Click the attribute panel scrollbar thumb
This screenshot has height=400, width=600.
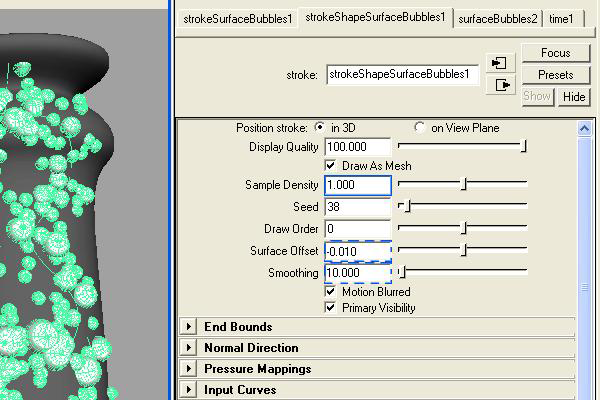click(x=584, y=287)
